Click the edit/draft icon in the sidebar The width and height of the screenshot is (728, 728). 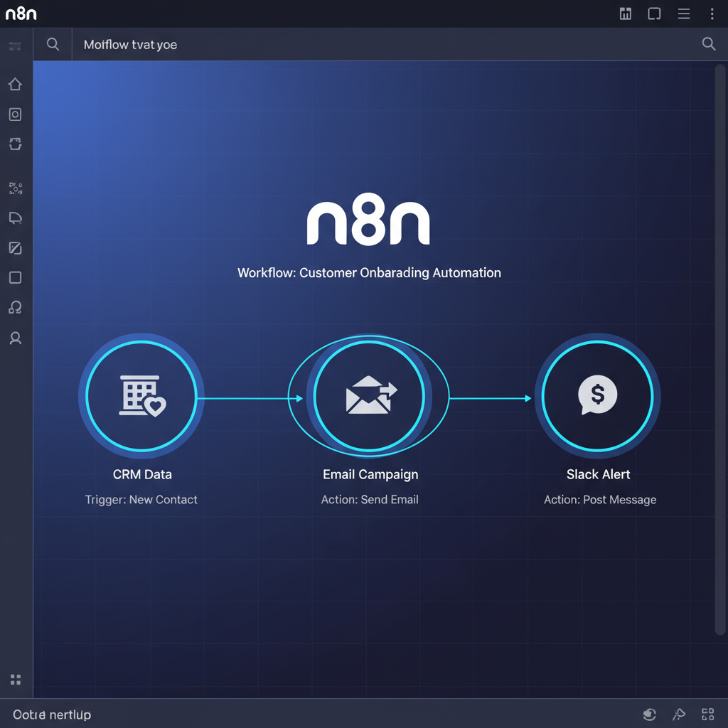(15, 247)
